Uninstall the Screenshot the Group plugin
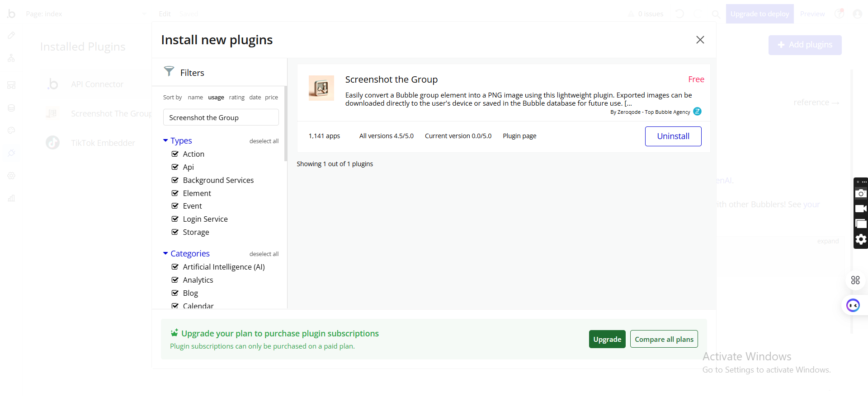 [x=673, y=136]
